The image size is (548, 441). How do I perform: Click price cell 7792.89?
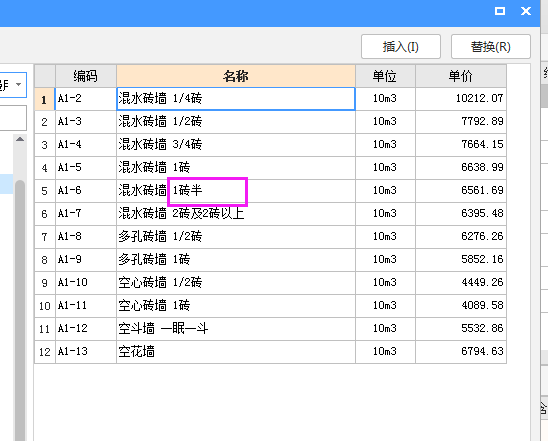point(461,122)
